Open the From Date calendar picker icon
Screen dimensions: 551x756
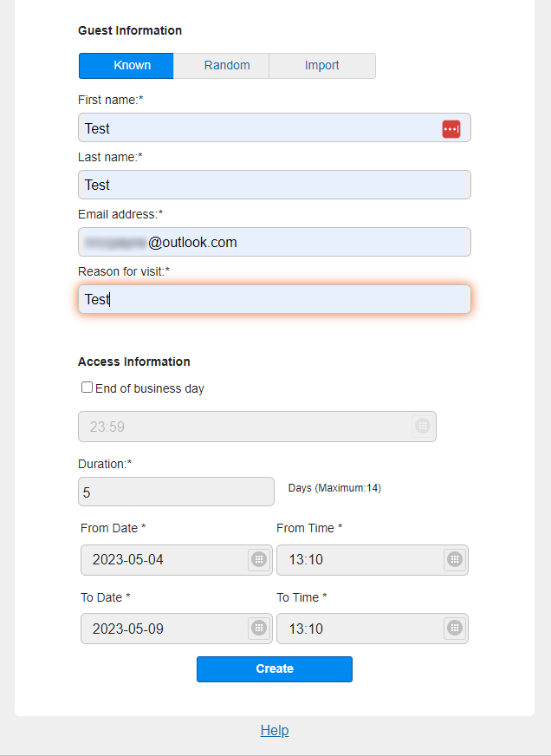click(x=258, y=559)
